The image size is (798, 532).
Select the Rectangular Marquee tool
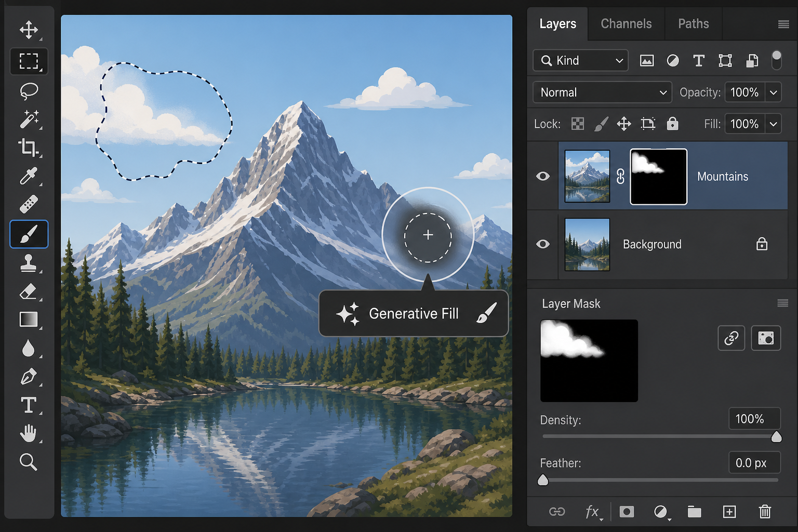[29, 61]
